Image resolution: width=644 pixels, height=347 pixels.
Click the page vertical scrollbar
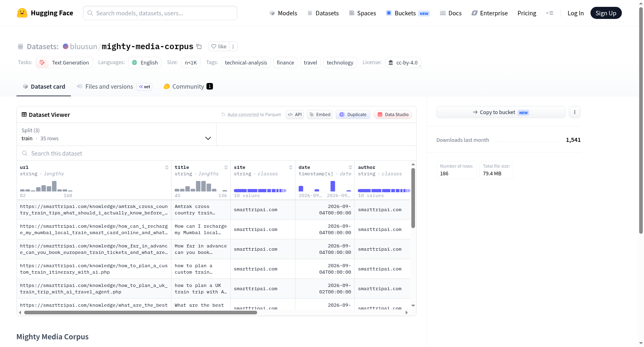pyautogui.click(x=641, y=120)
